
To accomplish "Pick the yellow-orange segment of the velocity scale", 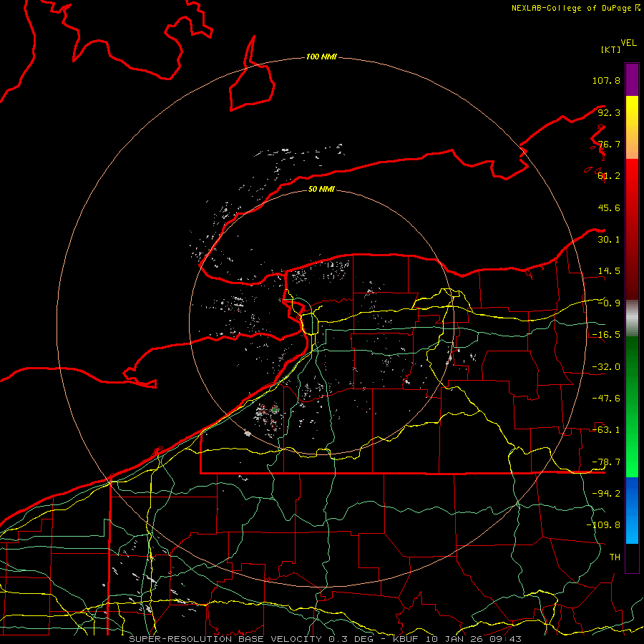I will (x=632, y=127).
